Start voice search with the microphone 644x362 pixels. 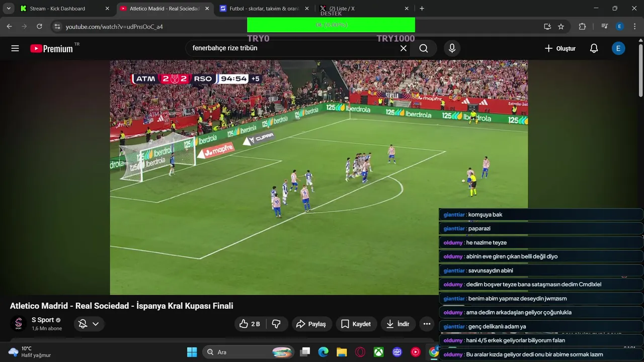click(x=452, y=48)
